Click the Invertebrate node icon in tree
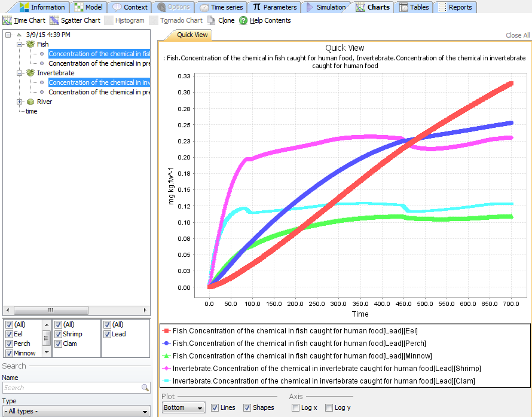Viewport: 532px width, 417px height. 30,73
